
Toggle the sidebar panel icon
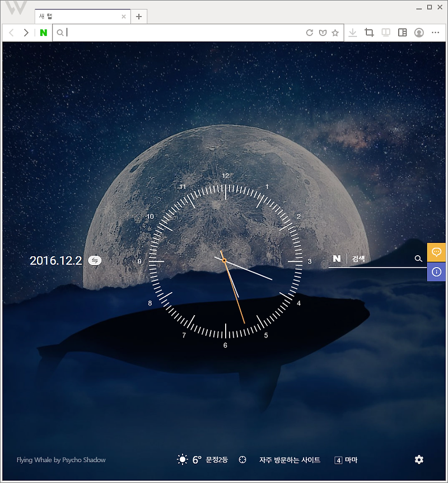tap(403, 32)
